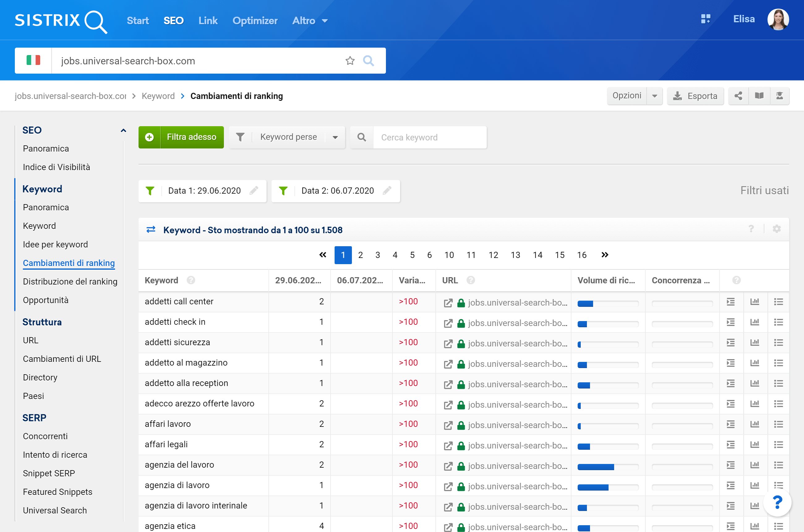The width and height of the screenshot is (804, 532).
Task: Collapse the SEO sidebar section
Action: (123, 130)
